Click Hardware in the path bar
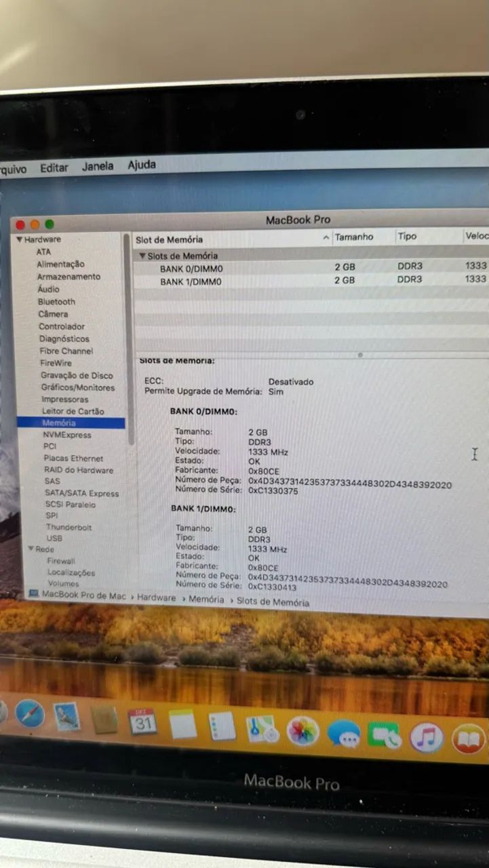This screenshot has width=489, height=868. [x=157, y=598]
